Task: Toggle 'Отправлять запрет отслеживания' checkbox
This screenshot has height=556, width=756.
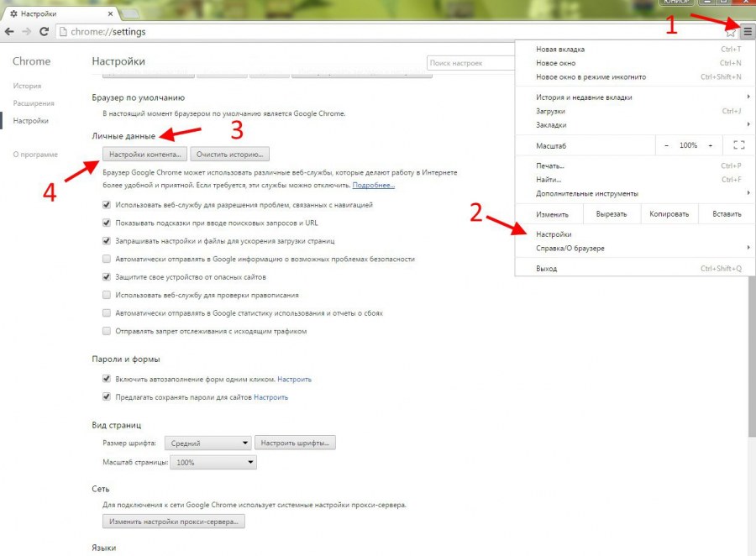Action: click(107, 331)
